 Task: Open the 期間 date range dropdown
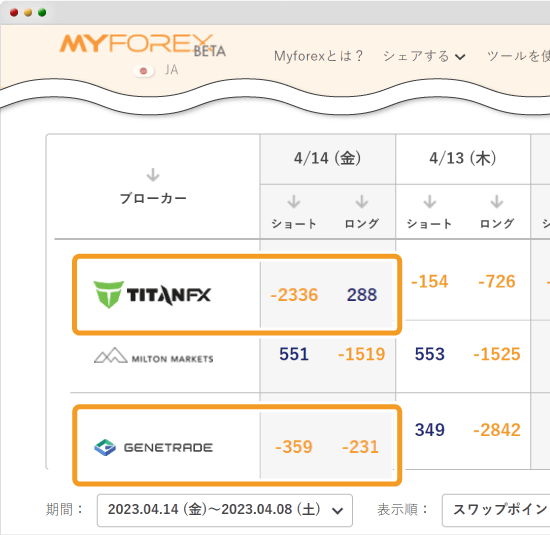225,510
